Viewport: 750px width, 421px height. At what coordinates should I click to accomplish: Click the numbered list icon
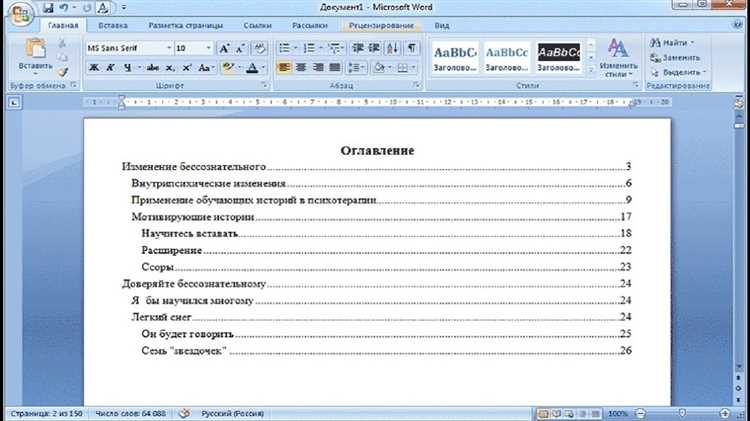pos(309,48)
